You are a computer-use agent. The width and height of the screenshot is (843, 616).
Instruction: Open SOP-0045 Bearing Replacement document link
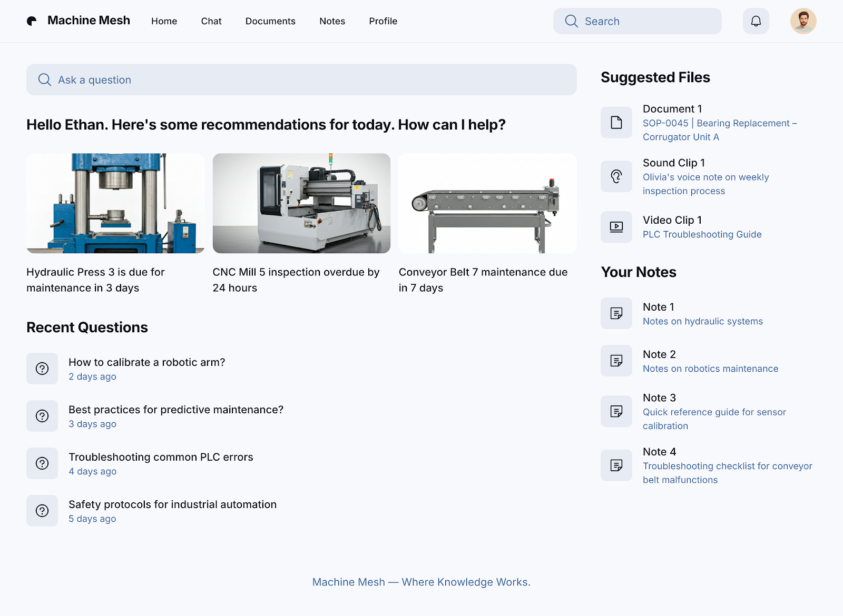click(720, 130)
